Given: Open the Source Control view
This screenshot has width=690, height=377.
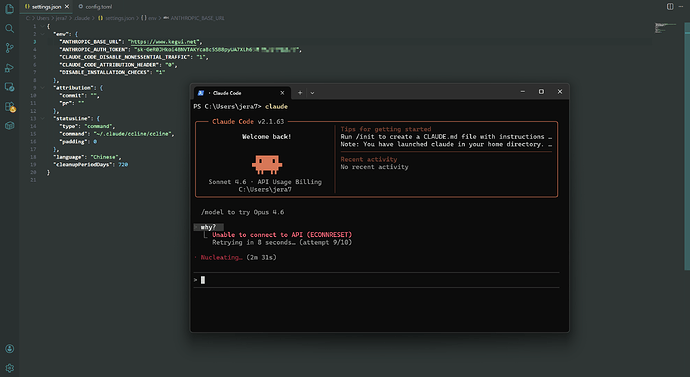Looking at the screenshot, I should (x=9, y=48).
